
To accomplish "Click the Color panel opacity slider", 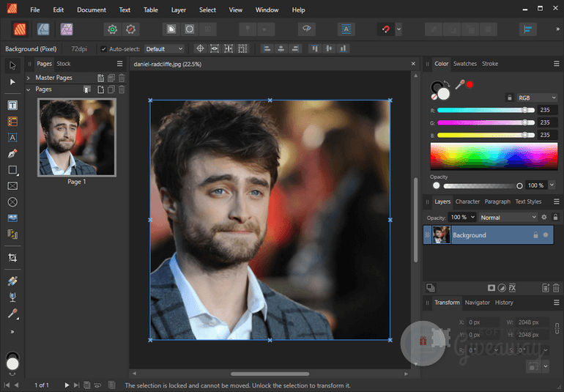I will coord(483,185).
